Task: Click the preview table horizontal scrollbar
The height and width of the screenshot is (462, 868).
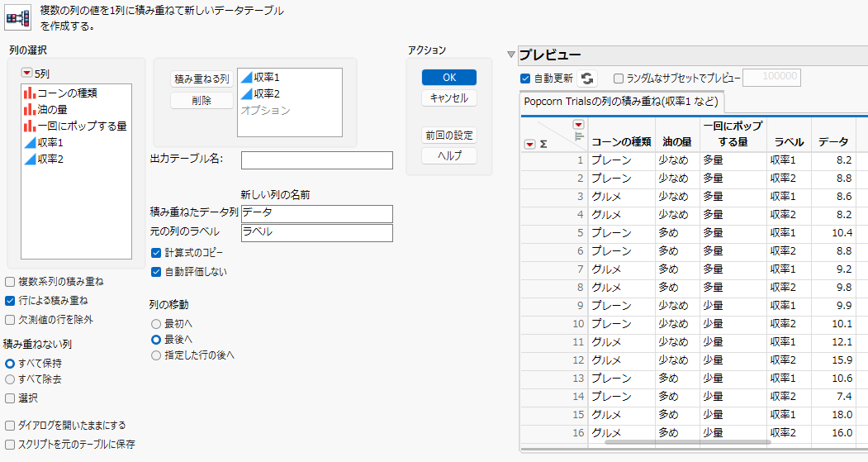Action: pyautogui.click(x=687, y=443)
